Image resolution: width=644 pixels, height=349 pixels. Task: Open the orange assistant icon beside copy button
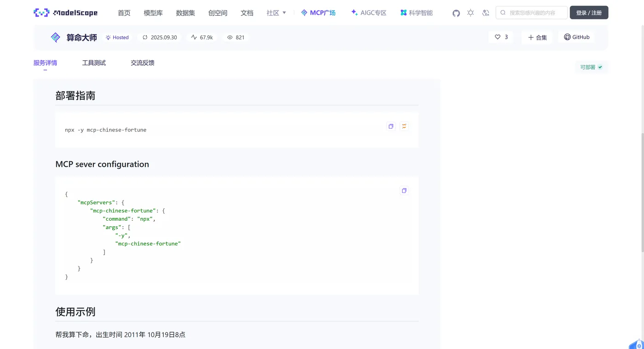click(404, 126)
